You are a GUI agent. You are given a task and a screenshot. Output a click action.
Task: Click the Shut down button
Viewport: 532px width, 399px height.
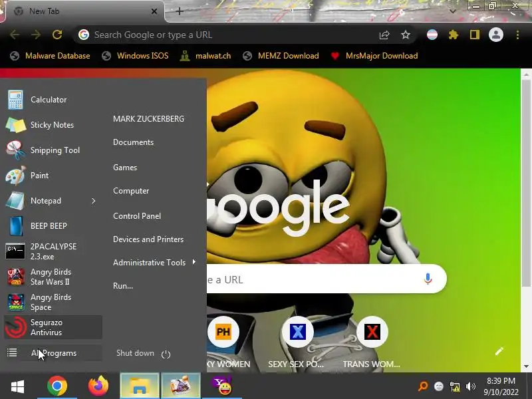click(x=135, y=353)
